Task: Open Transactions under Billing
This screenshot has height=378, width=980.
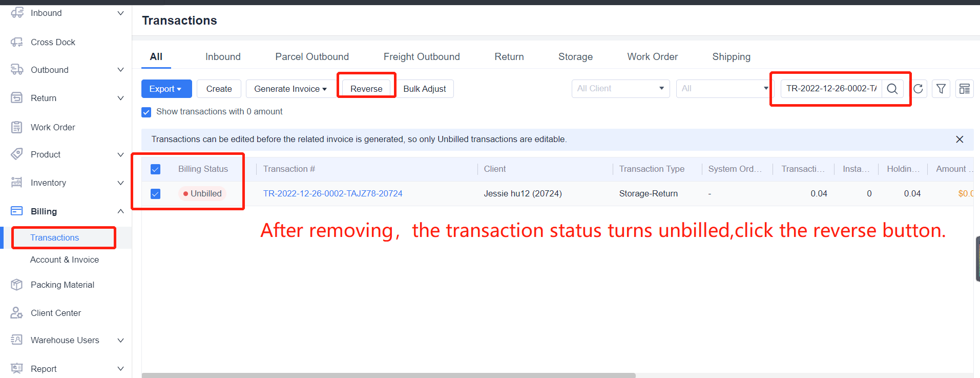Action: pyautogui.click(x=55, y=238)
